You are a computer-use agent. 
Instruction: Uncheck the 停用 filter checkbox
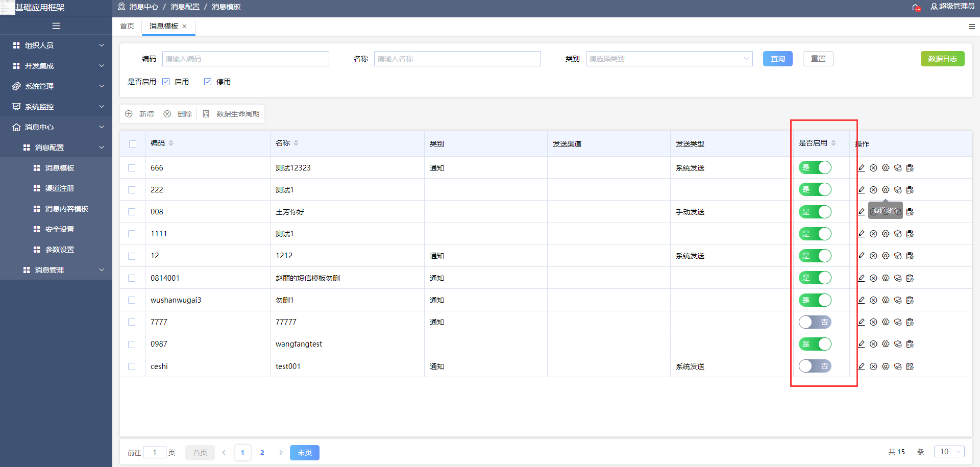pyautogui.click(x=208, y=82)
